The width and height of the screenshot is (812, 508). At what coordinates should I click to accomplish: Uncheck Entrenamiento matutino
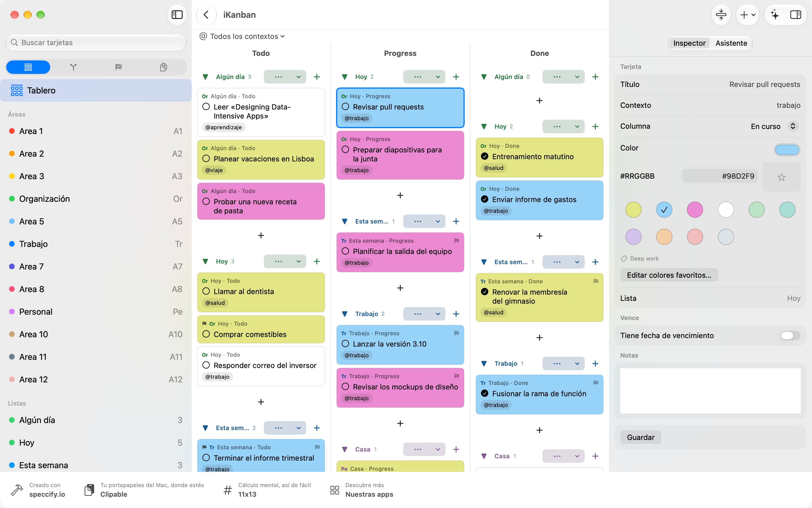pyautogui.click(x=484, y=156)
